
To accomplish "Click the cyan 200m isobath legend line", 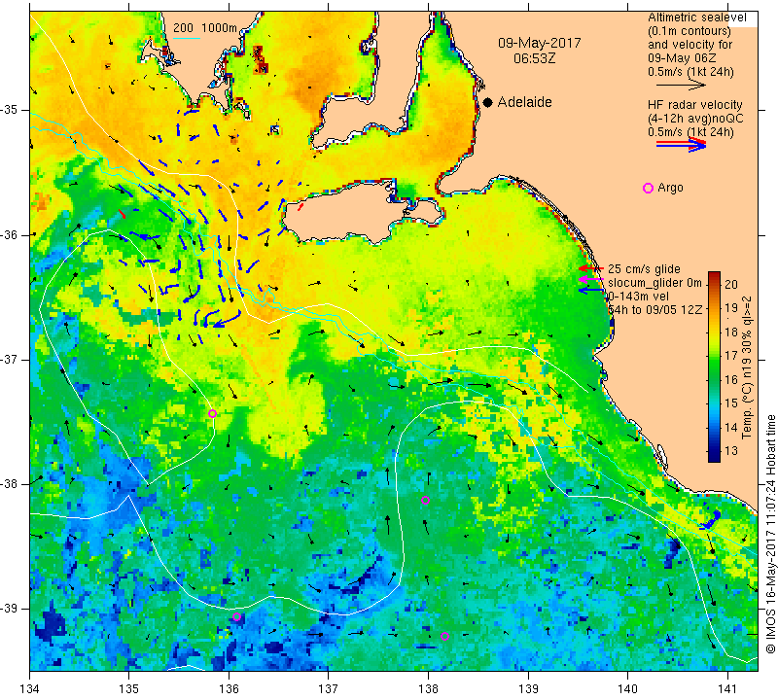I will (x=187, y=38).
